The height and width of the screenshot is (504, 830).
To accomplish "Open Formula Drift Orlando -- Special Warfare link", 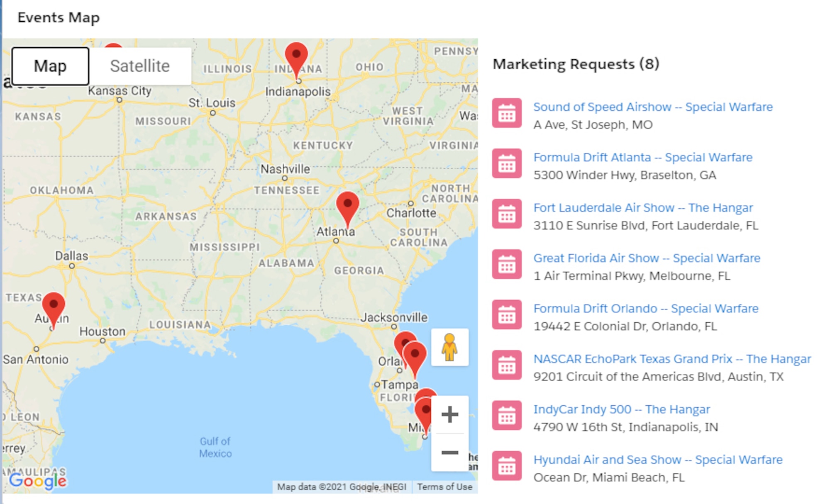I will click(x=646, y=309).
